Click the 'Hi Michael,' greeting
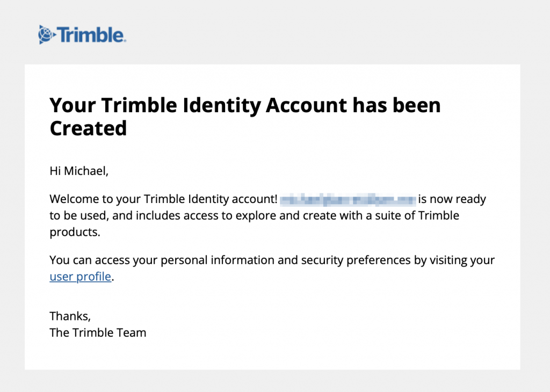 (79, 171)
